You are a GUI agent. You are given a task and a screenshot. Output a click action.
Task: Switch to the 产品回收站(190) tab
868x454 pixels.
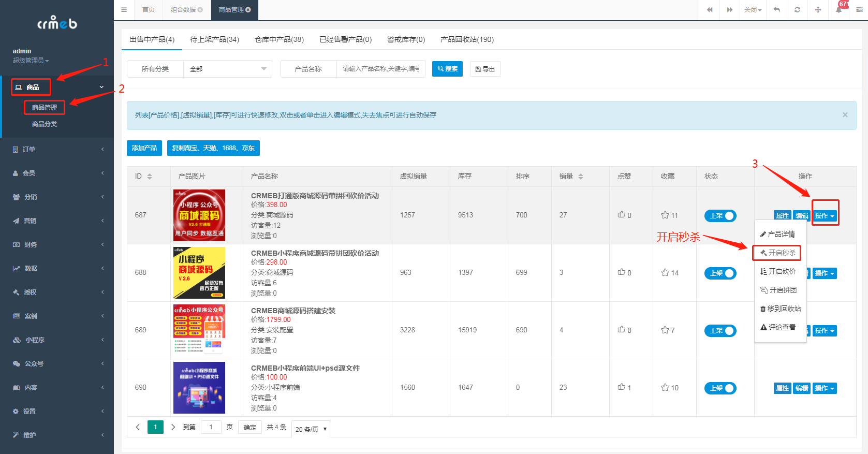467,39
